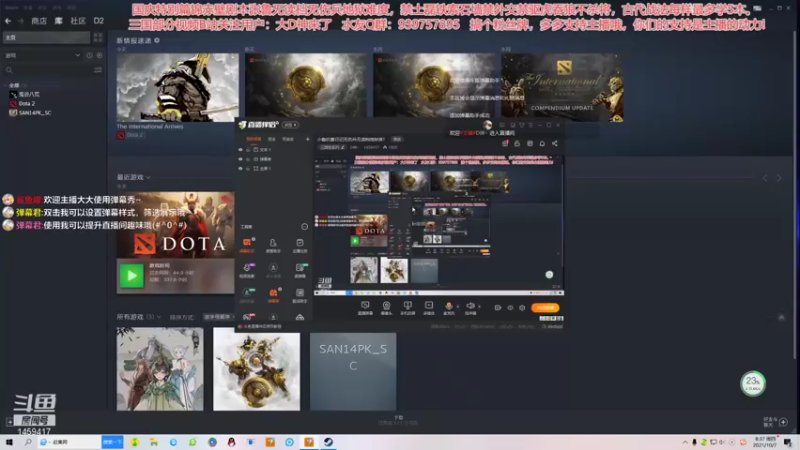Screen dimensions: 800x450
Task: Open the Steam icon in the taskbar
Action: (328, 442)
